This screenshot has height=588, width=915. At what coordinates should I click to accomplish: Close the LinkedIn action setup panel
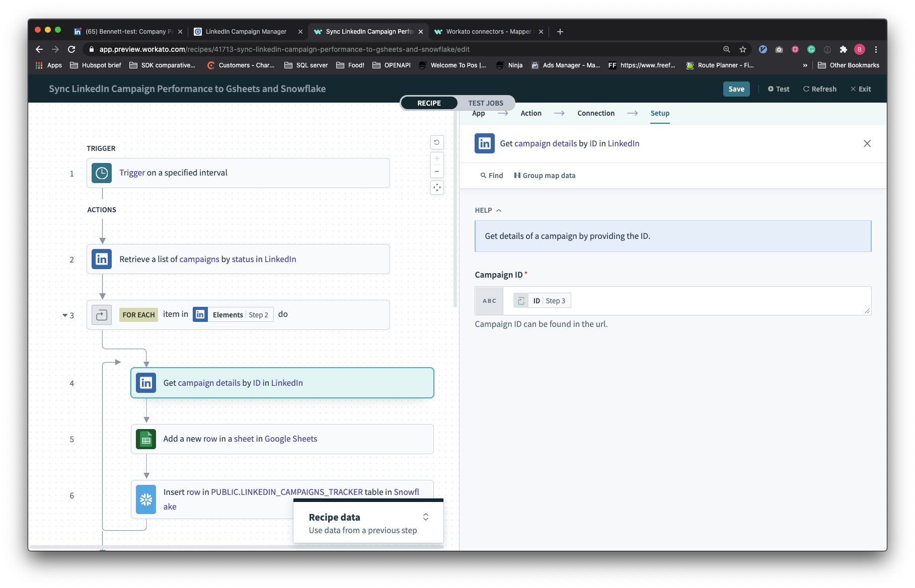click(867, 143)
